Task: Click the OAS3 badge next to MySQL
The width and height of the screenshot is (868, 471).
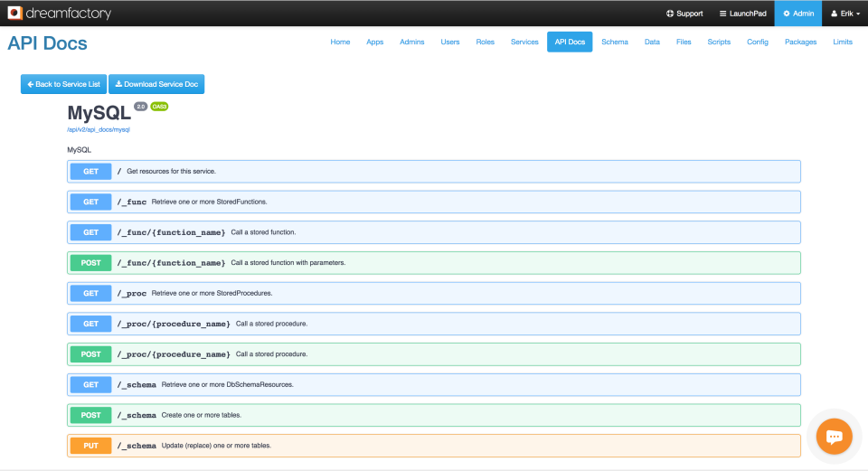Action: (159, 107)
